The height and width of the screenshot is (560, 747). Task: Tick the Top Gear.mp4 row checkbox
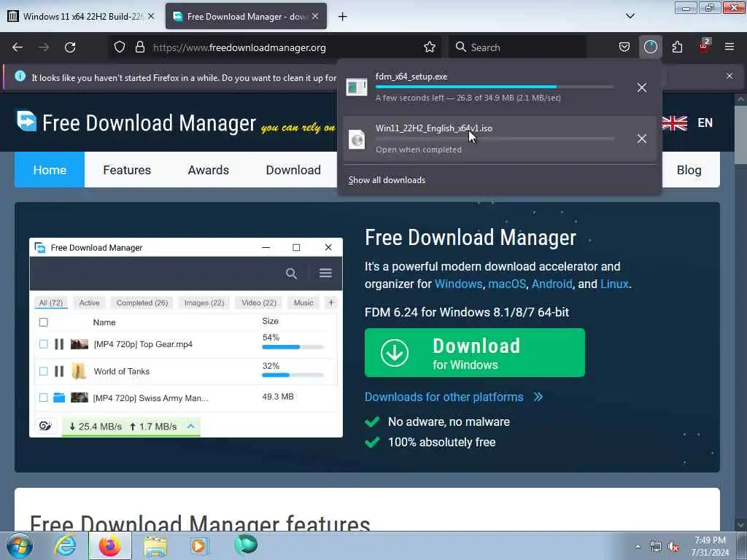[x=43, y=344]
